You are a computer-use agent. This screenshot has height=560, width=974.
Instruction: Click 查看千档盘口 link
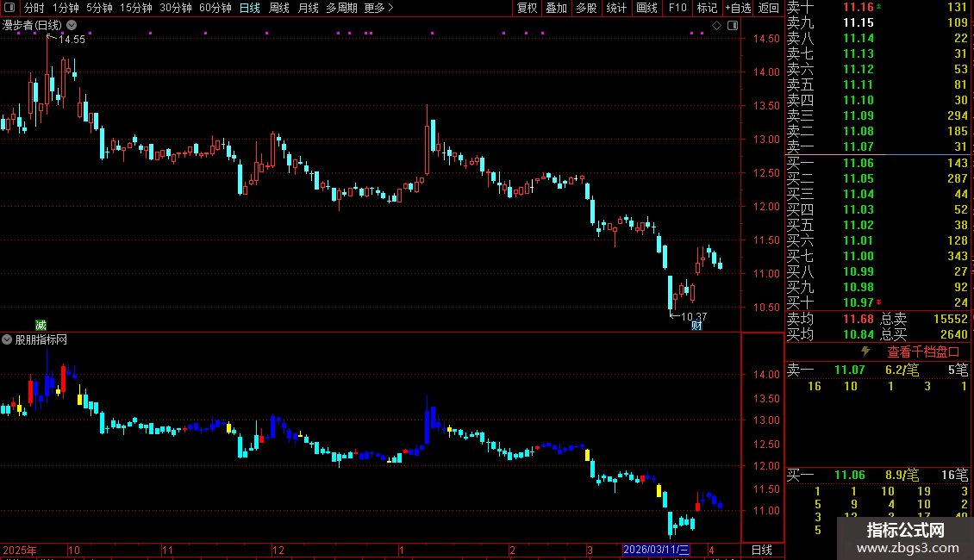[923, 352]
